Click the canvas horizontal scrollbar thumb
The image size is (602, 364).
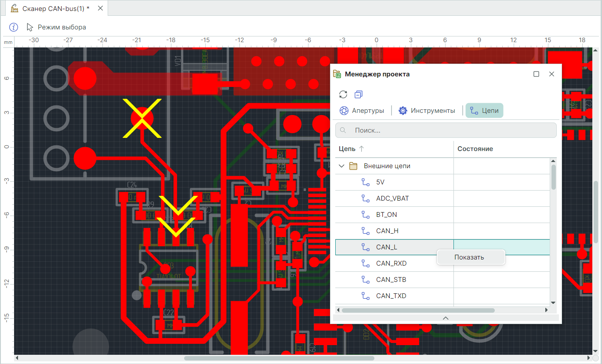pyautogui.click(x=279, y=358)
